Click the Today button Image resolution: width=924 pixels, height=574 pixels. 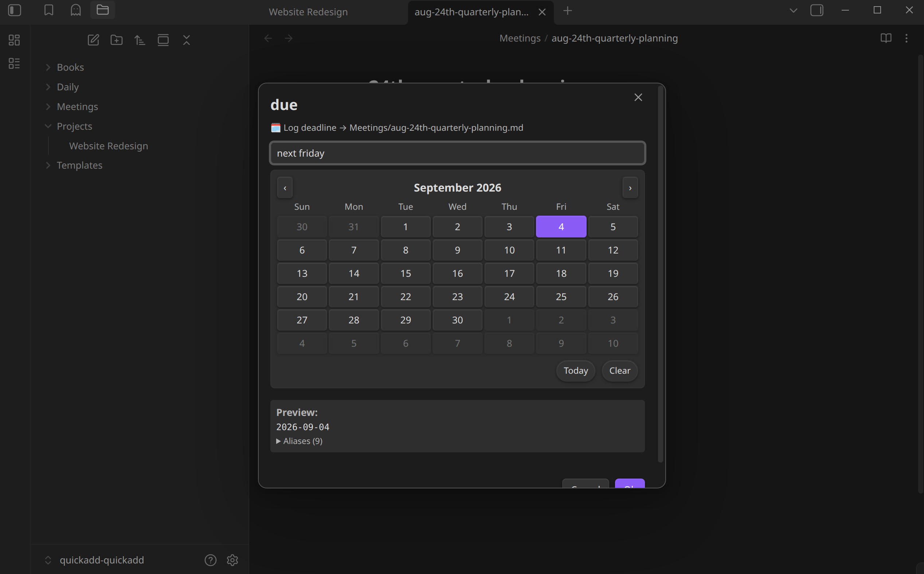(575, 370)
